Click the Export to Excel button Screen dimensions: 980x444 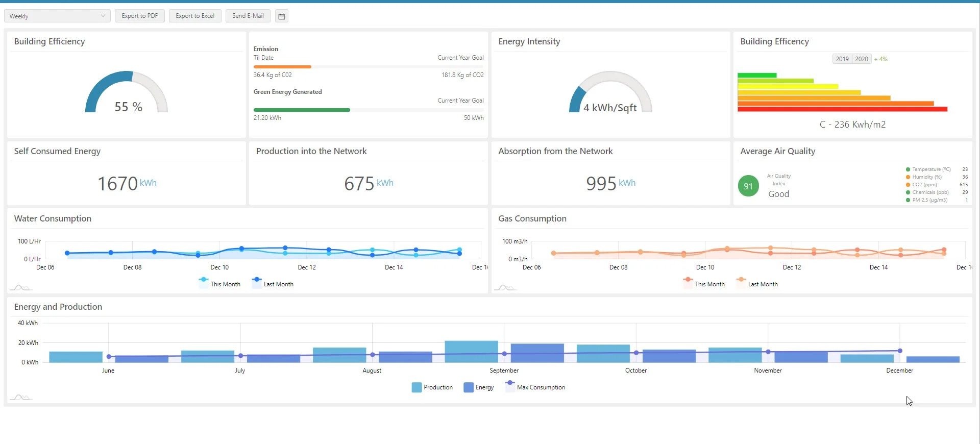[195, 16]
